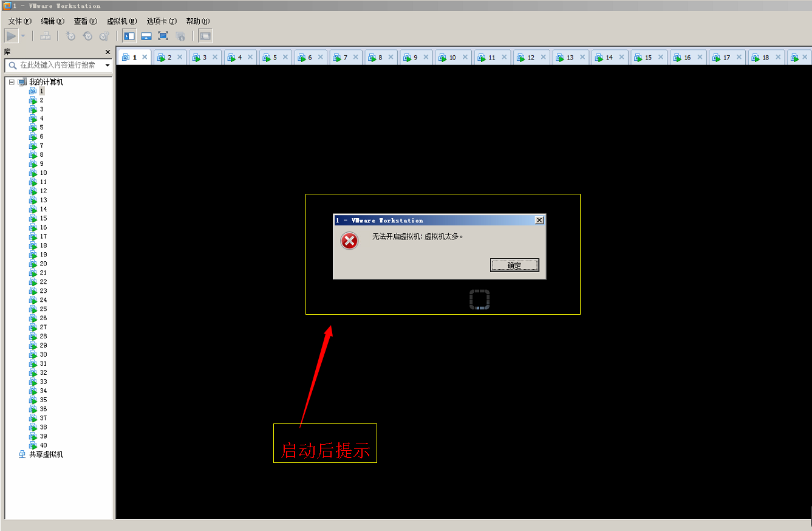Click the library search input field

click(57, 65)
